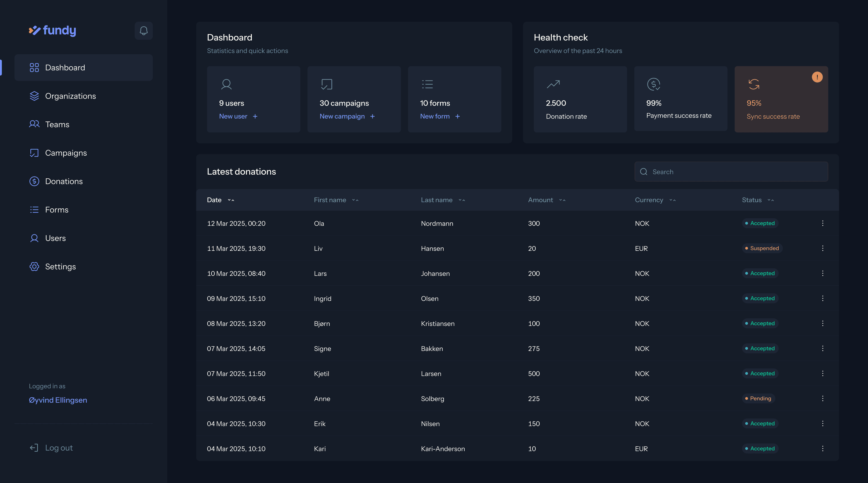Click the Payment success rate dollar icon
Screen dimensions: 868x483
[653, 84]
